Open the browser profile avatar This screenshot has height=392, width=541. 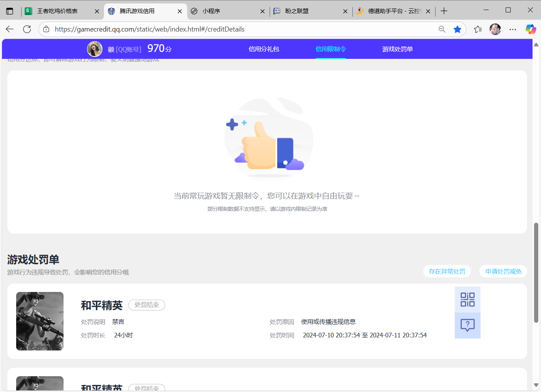point(495,29)
